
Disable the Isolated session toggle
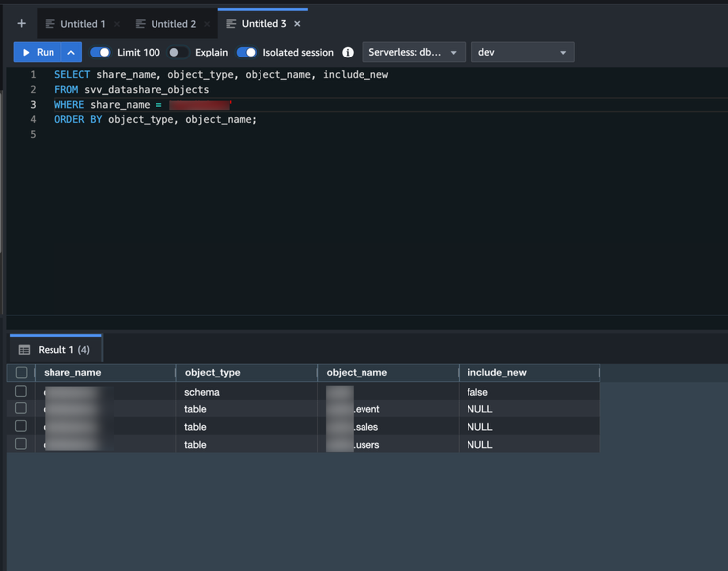pos(246,52)
